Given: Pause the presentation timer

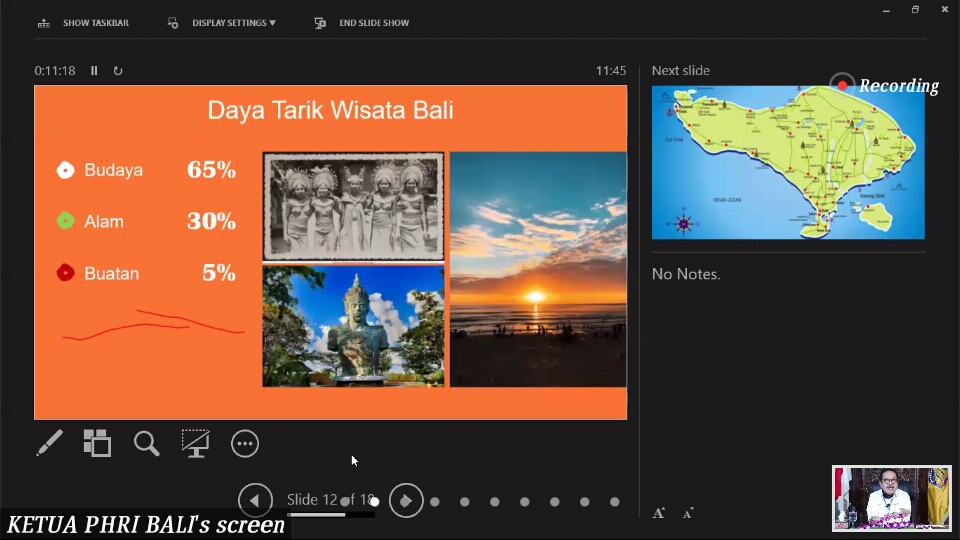Looking at the screenshot, I should coord(94,70).
